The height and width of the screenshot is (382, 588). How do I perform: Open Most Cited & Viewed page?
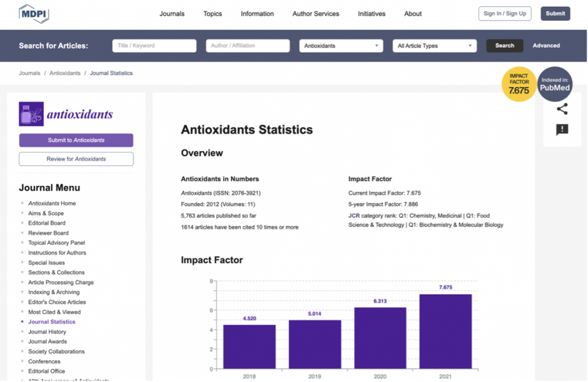(x=55, y=312)
